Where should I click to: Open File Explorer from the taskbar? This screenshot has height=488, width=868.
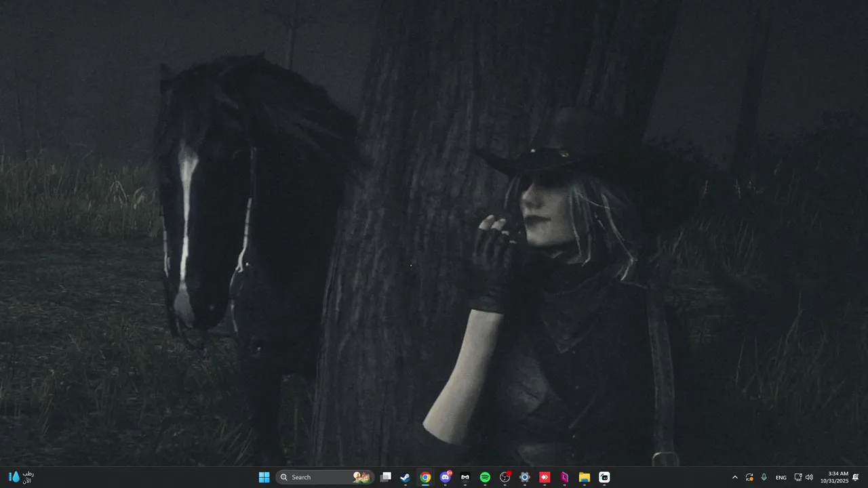[x=584, y=477]
